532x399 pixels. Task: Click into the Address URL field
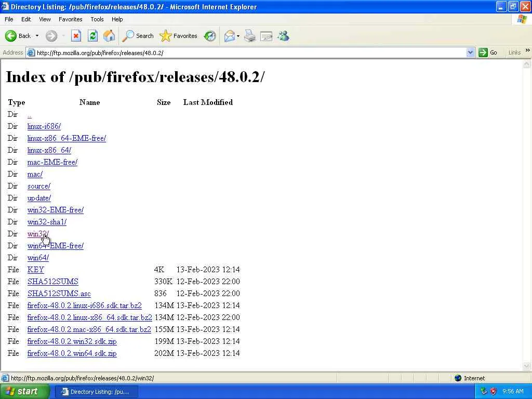coord(250,53)
